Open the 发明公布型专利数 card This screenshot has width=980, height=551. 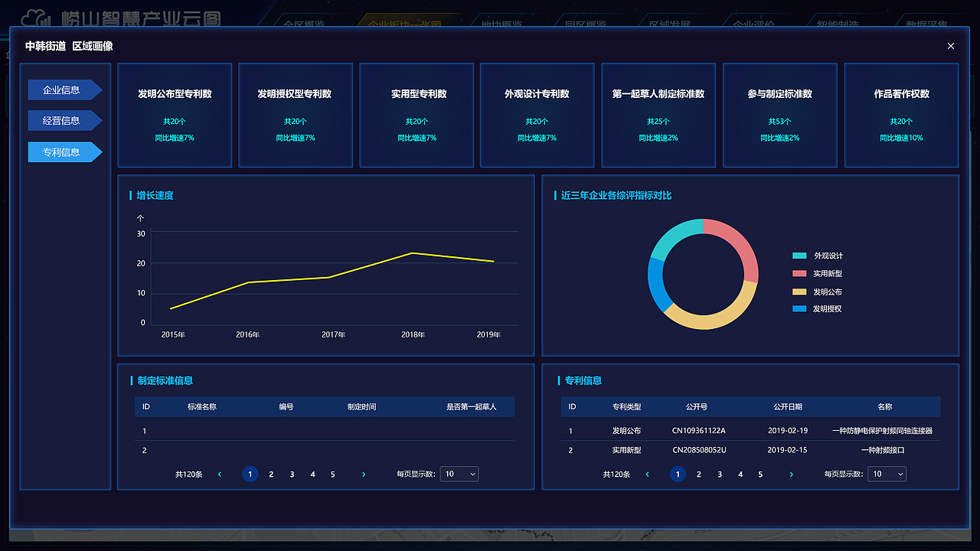pos(175,115)
